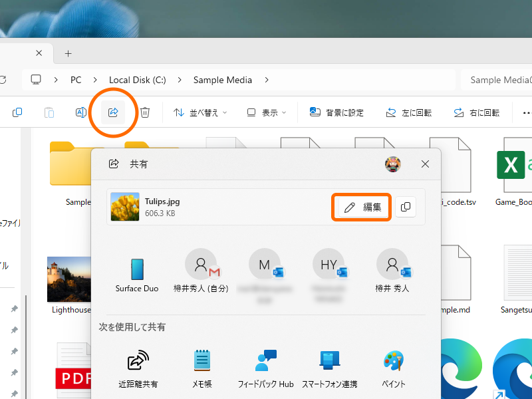The height and width of the screenshot is (399, 532).
Task: Click 右に回転 to rotate the image right
Action: pyautogui.click(x=477, y=112)
